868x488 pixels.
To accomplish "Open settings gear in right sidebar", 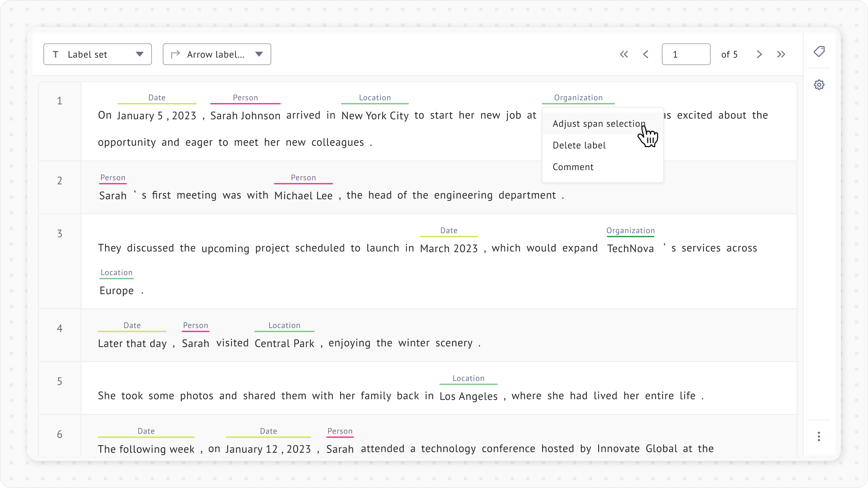I will coord(819,85).
